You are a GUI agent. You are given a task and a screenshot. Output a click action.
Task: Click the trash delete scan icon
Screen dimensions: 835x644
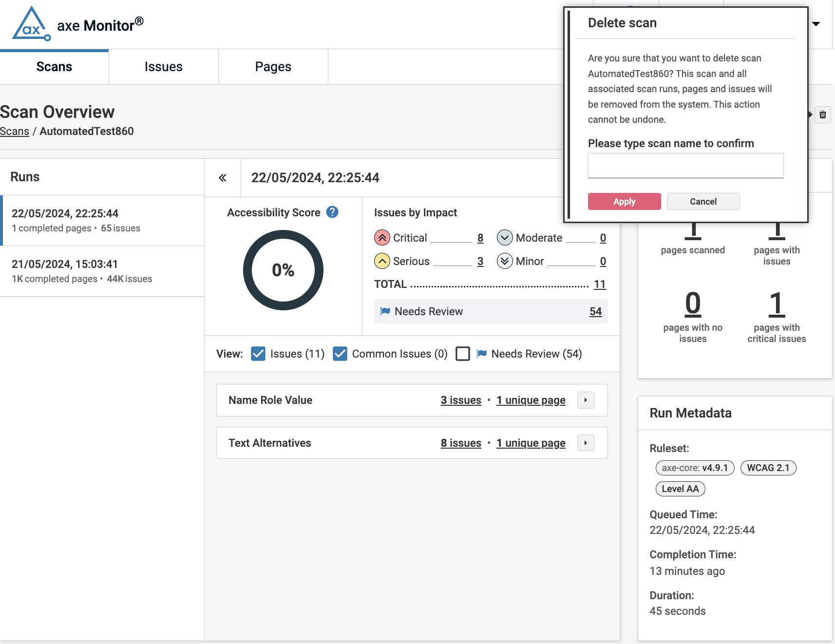(822, 115)
